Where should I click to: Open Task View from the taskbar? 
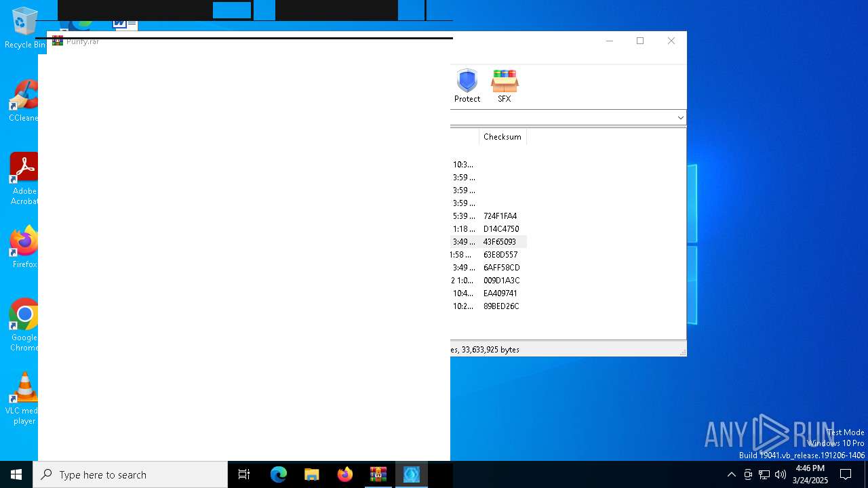244,474
